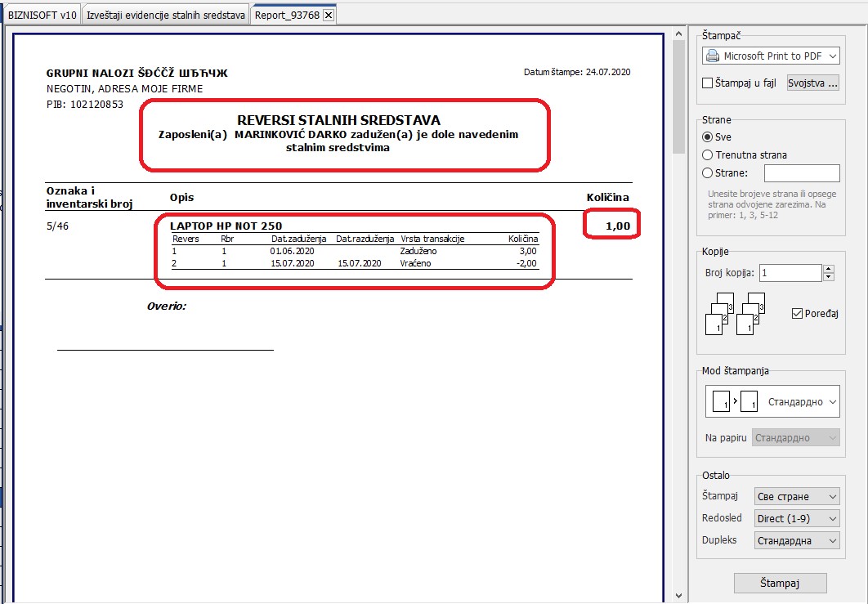Click the Dat.razduženja column header
868x604 pixels.
(x=365, y=239)
